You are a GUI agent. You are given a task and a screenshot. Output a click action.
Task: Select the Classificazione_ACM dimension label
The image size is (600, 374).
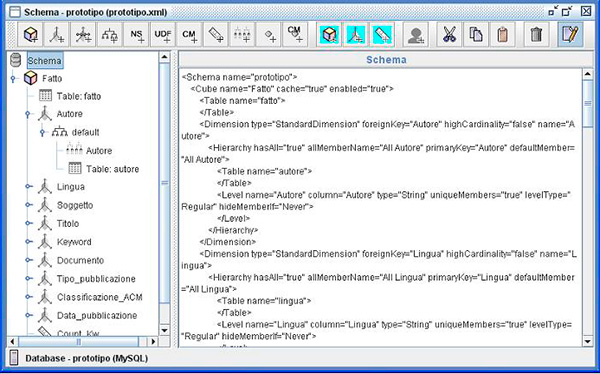[99, 297]
